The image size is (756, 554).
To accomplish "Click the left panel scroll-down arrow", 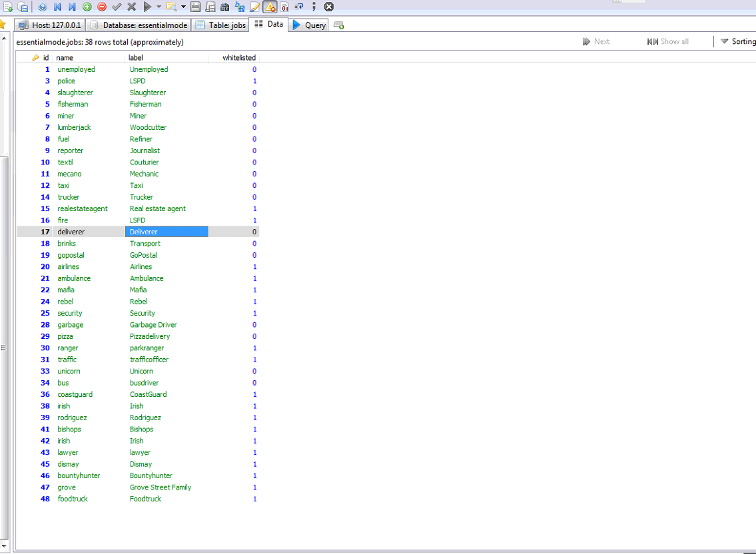I will (x=4, y=546).
